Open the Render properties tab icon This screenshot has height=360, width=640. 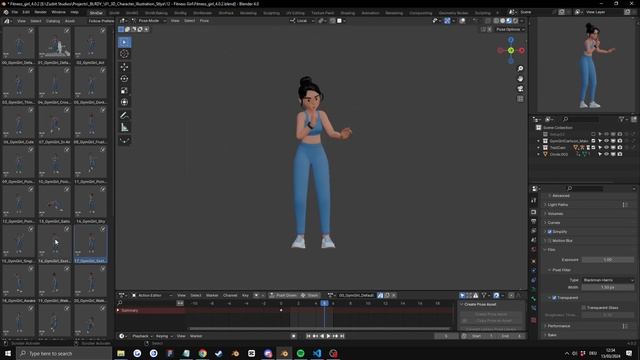(533, 212)
